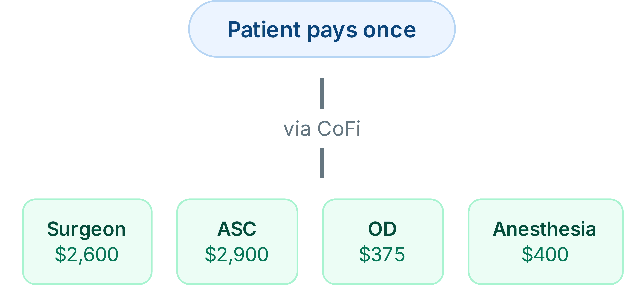Click the OD title text
The width and height of the screenshot is (644, 285).
click(382, 229)
